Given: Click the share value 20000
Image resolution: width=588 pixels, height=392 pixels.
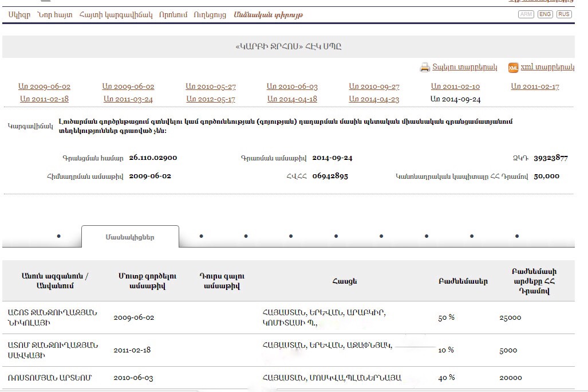Looking at the screenshot, I should (x=510, y=378).
